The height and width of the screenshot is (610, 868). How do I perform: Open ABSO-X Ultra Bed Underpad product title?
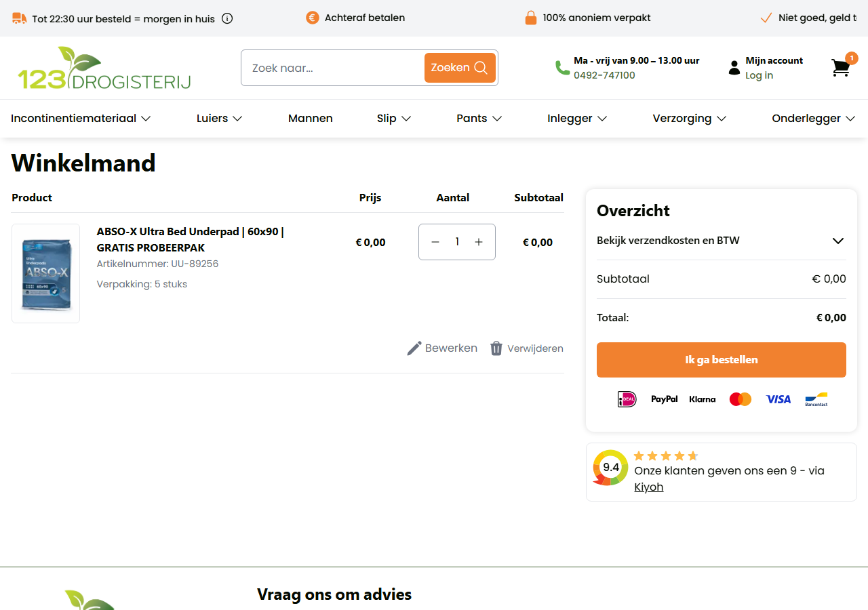click(191, 239)
